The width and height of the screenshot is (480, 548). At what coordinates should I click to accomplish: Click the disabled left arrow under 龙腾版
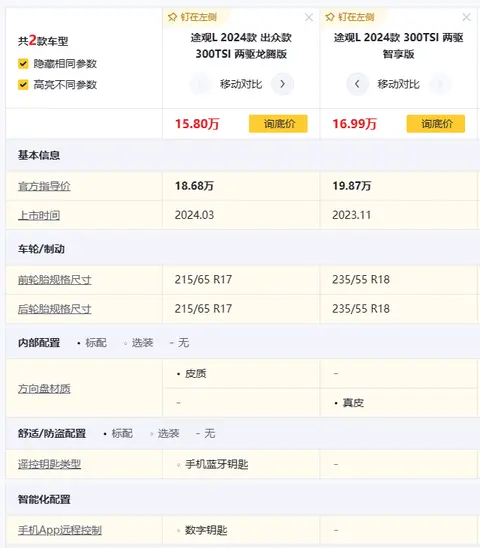pos(200,84)
